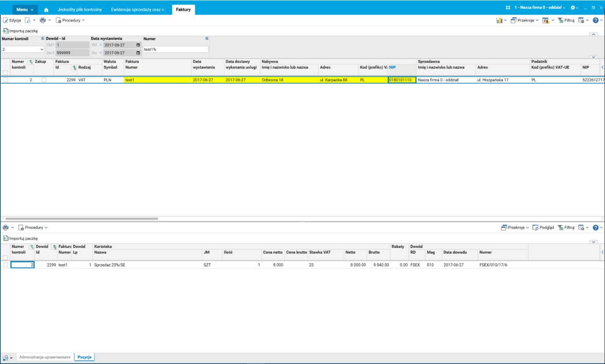This screenshot has height=364, width=605.
Task: Click sort icon beside Numer kontroli in Pozycje grid
Action: pyautogui.click(x=31, y=247)
